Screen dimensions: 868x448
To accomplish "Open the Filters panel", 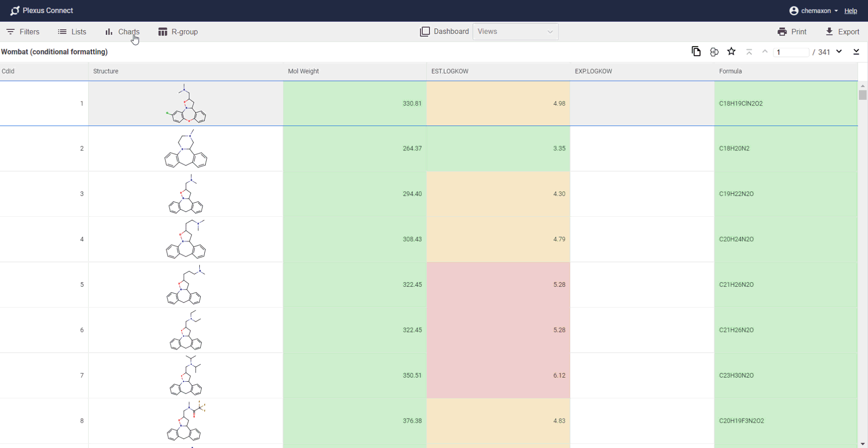I will pyautogui.click(x=23, y=32).
